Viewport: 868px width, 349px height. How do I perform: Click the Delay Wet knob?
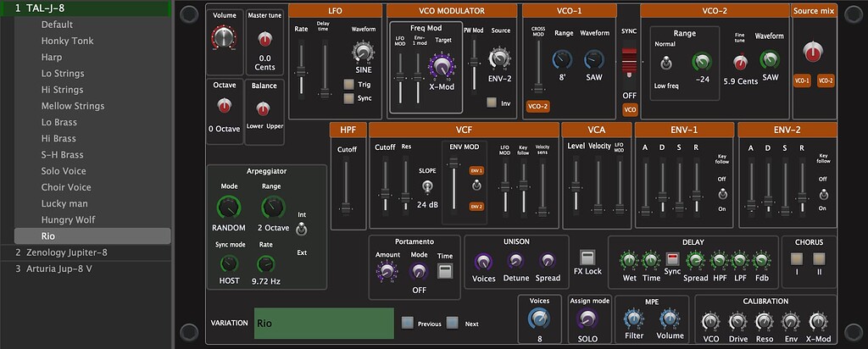click(x=629, y=260)
